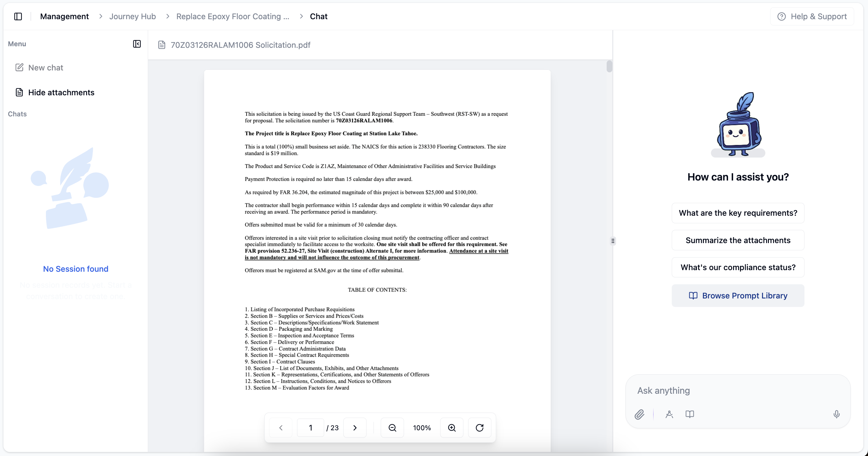868x456 pixels.
Task: Zoom out the PDF document
Action: coord(392,428)
